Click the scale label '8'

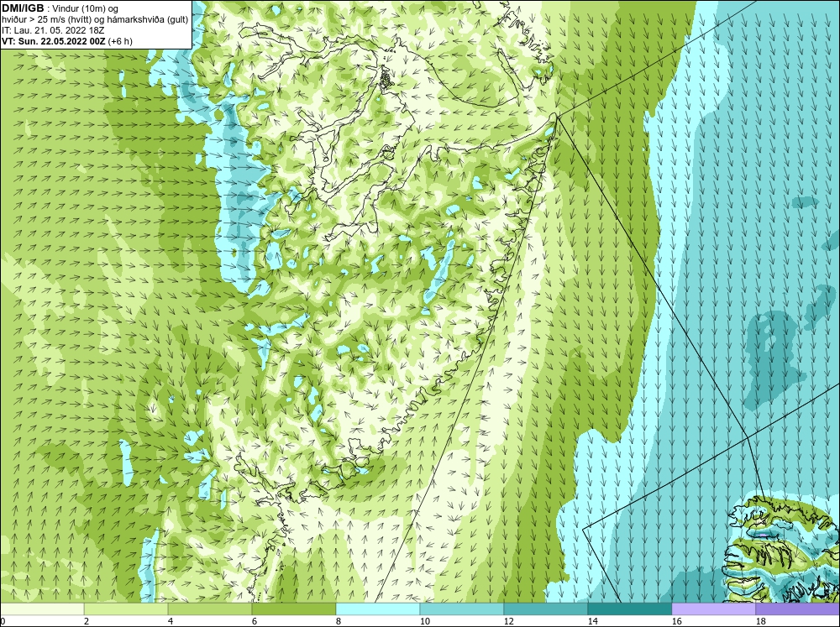coord(339,621)
